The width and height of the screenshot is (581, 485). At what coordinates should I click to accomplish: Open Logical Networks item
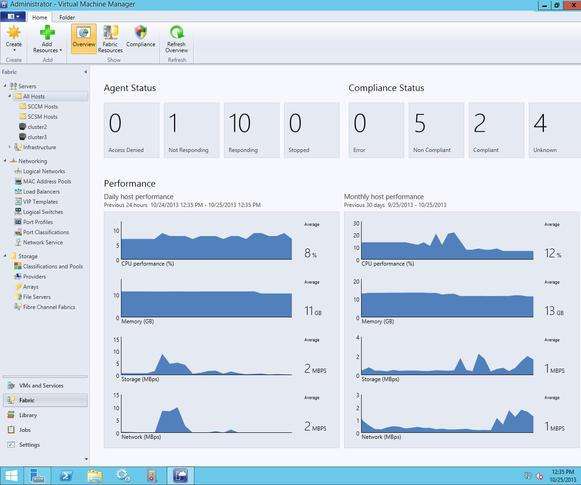pyautogui.click(x=40, y=171)
